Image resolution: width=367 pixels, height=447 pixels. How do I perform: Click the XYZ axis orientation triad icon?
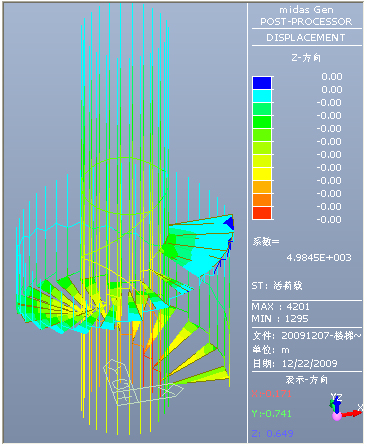click(x=345, y=407)
